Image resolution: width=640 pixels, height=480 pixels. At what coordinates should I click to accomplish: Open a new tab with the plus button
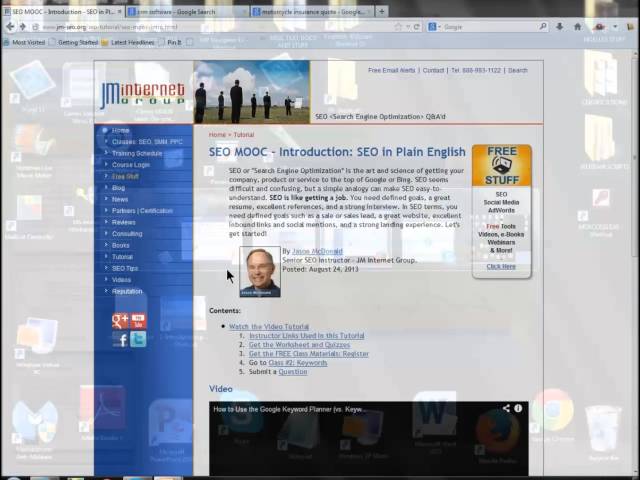click(382, 11)
